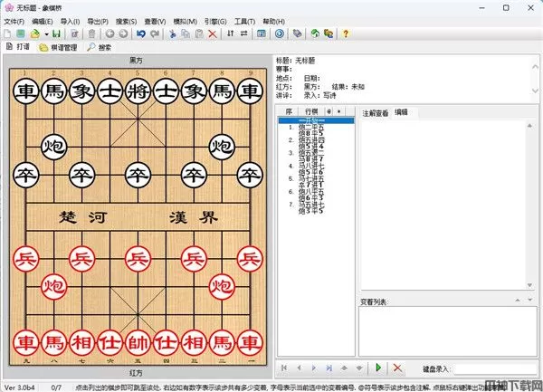Click the save icon in the toolbar

57,33
